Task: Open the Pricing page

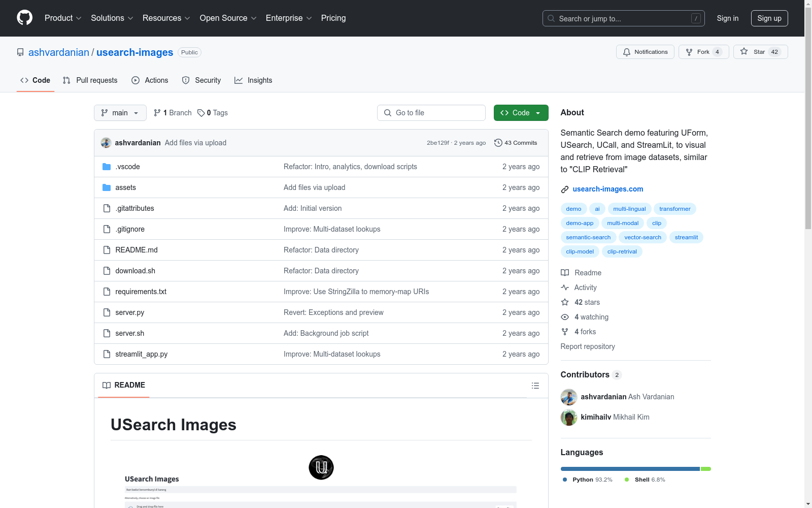Action: [333, 18]
